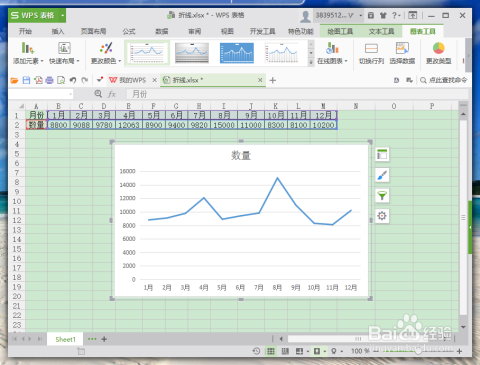
Task: Close the 折线.xlsx document tab
Action: tap(260, 80)
